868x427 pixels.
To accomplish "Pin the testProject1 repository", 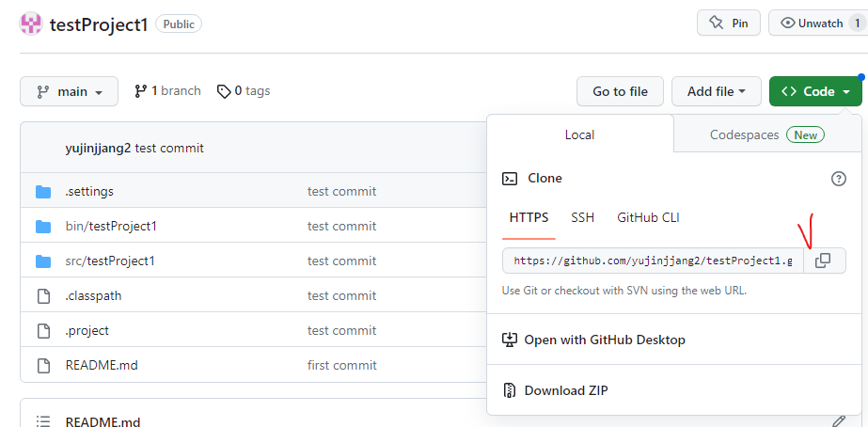I will (x=728, y=24).
